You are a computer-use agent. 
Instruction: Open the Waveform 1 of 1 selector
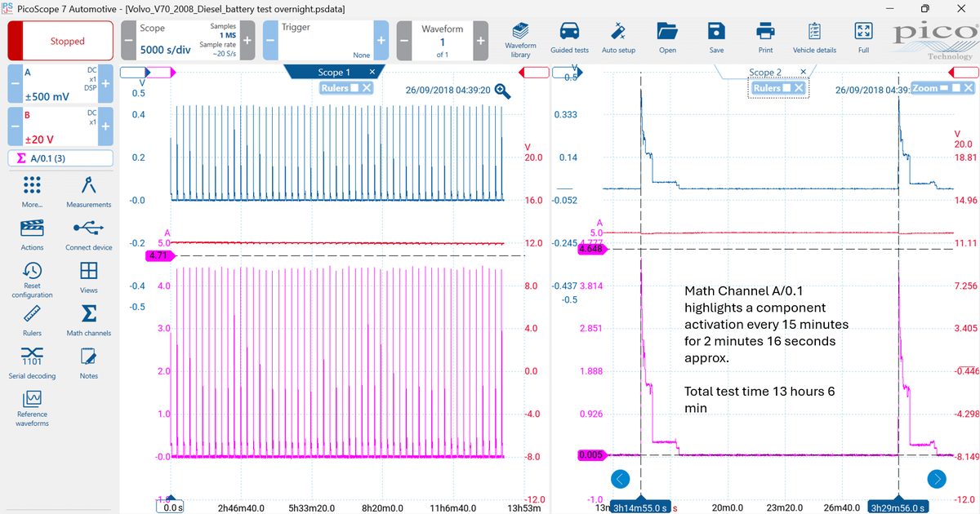click(x=443, y=40)
